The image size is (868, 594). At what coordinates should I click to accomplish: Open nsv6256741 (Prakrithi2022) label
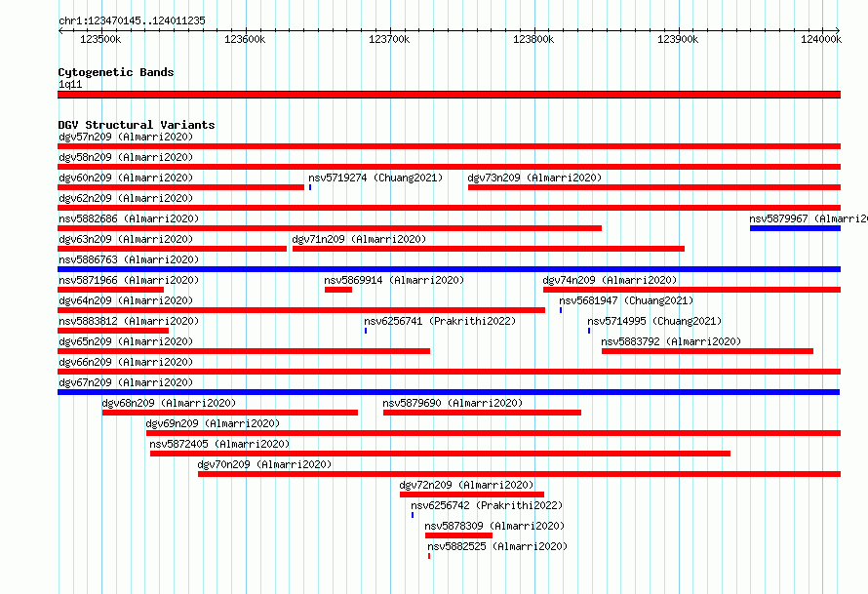440,321
